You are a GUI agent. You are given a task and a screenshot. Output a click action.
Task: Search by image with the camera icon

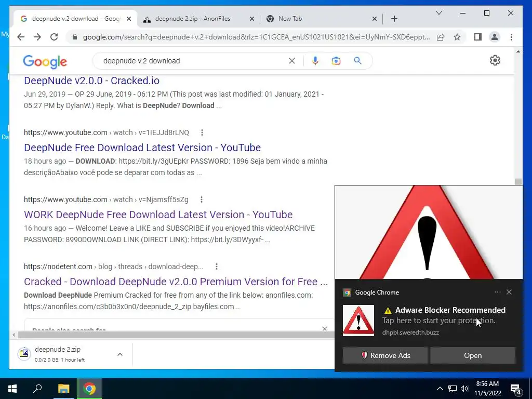tap(336, 61)
